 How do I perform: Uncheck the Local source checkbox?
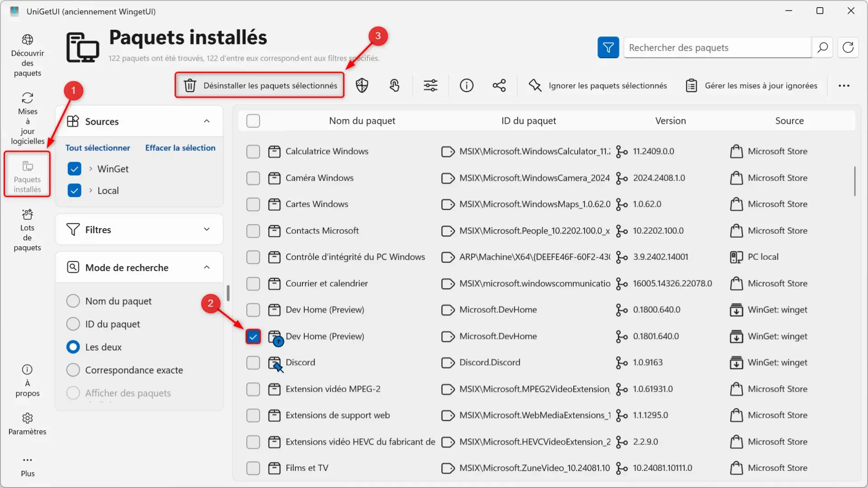[74, 191]
